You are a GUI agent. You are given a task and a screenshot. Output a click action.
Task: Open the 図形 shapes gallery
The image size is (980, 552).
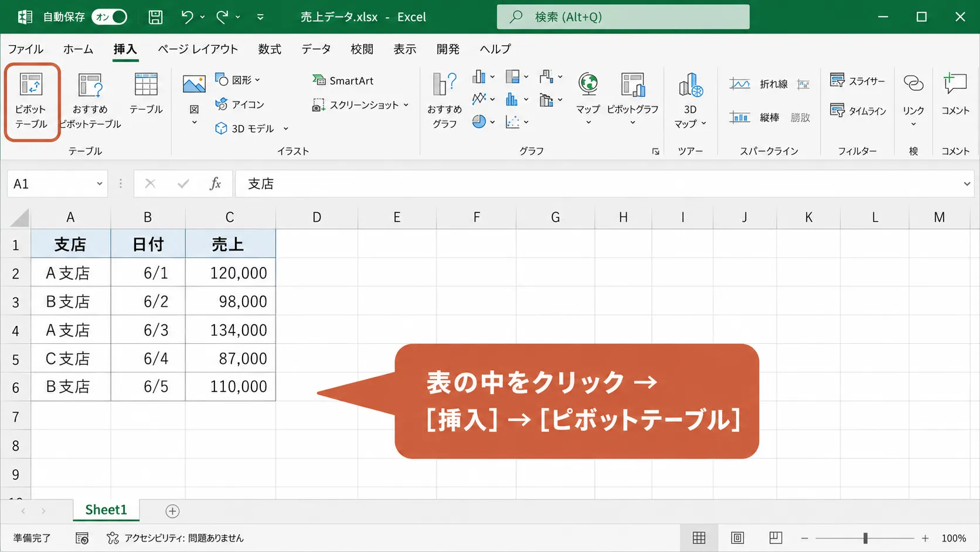237,80
